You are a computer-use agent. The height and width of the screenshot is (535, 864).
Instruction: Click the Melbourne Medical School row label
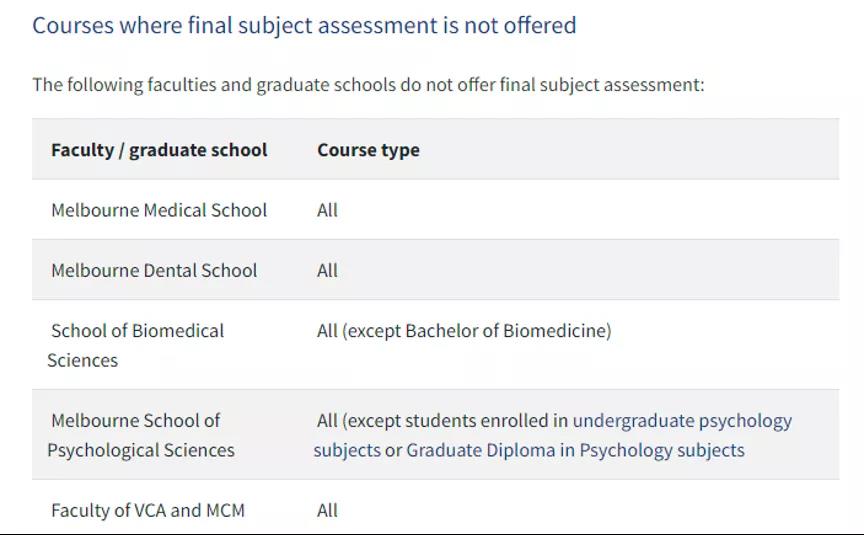click(159, 210)
